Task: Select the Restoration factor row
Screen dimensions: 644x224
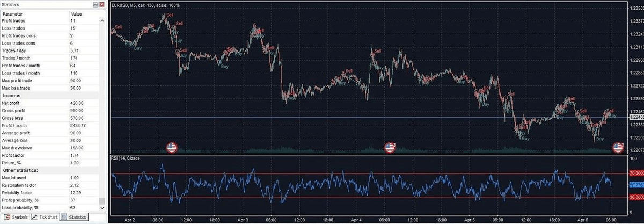Action: point(50,185)
